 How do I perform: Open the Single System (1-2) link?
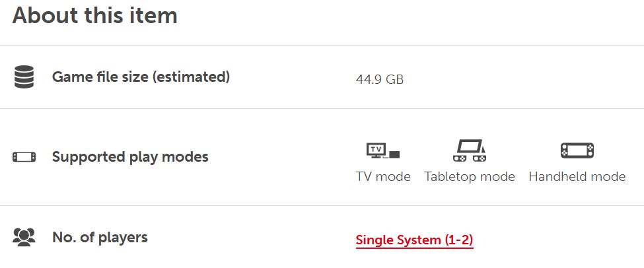click(x=414, y=240)
